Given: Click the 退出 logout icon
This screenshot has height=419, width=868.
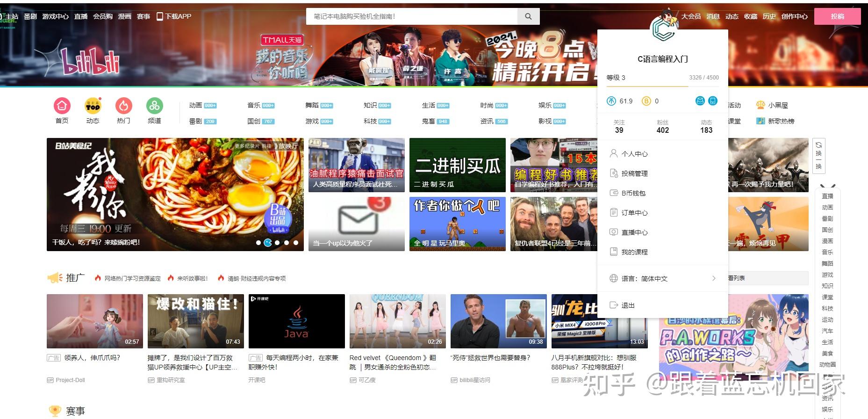Looking at the screenshot, I should (x=614, y=305).
